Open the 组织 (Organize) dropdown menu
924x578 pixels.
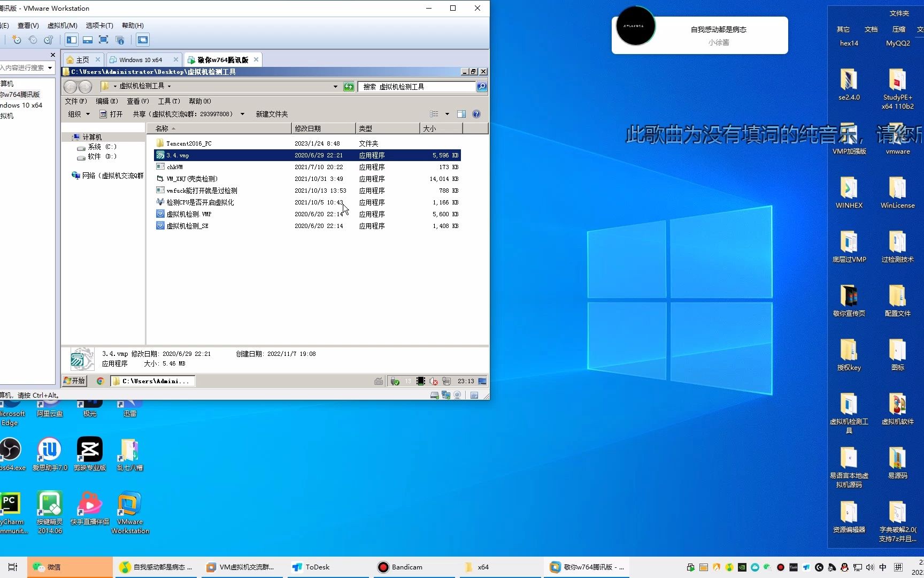point(78,113)
